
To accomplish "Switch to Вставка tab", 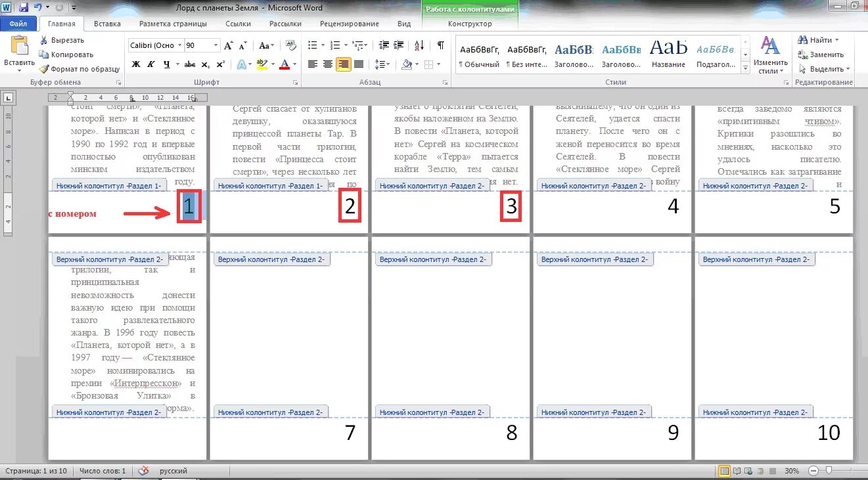I will (107, 24).
